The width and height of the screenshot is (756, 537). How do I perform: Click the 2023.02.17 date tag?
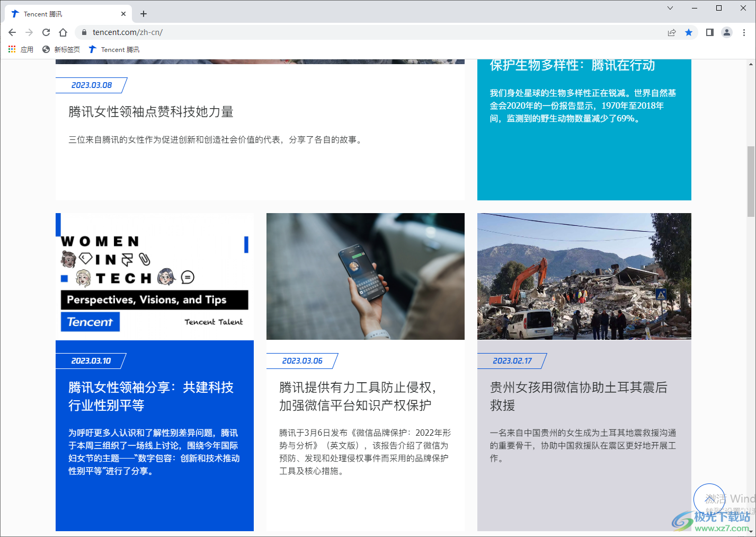(x=512, y=361)
